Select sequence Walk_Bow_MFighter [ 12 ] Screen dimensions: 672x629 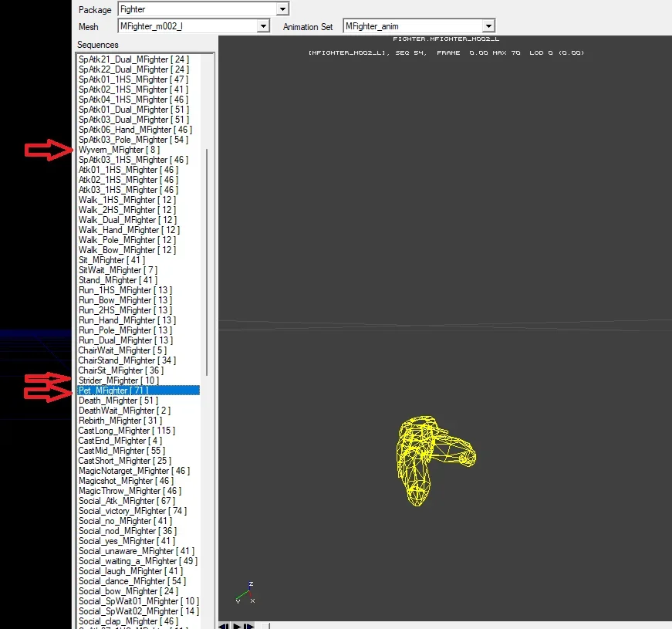point(127,250)
